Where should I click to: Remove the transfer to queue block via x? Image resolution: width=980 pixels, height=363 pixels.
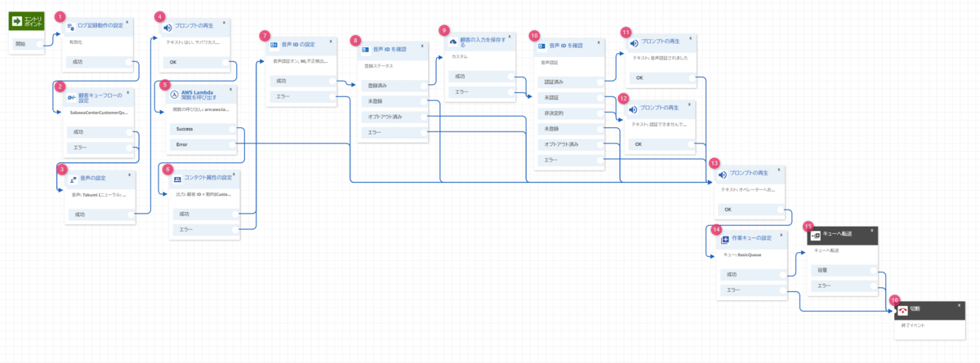[873, 232]
